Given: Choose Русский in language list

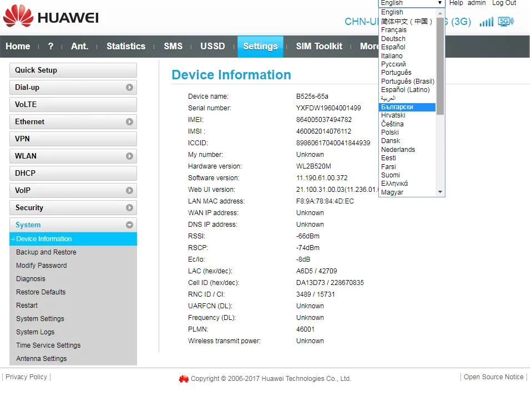Looking at the screenshot, I should click(407, 64).
